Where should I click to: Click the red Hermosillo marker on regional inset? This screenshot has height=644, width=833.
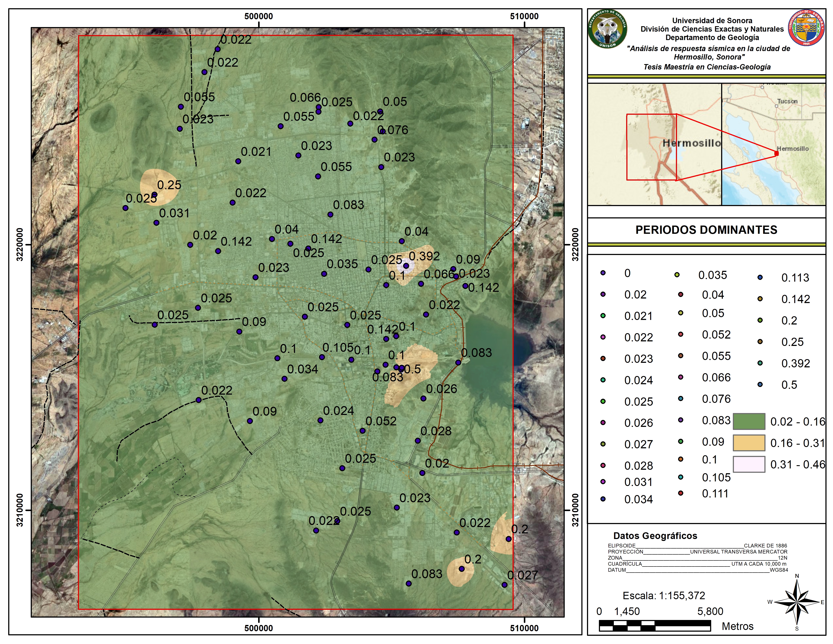[777, 153]
